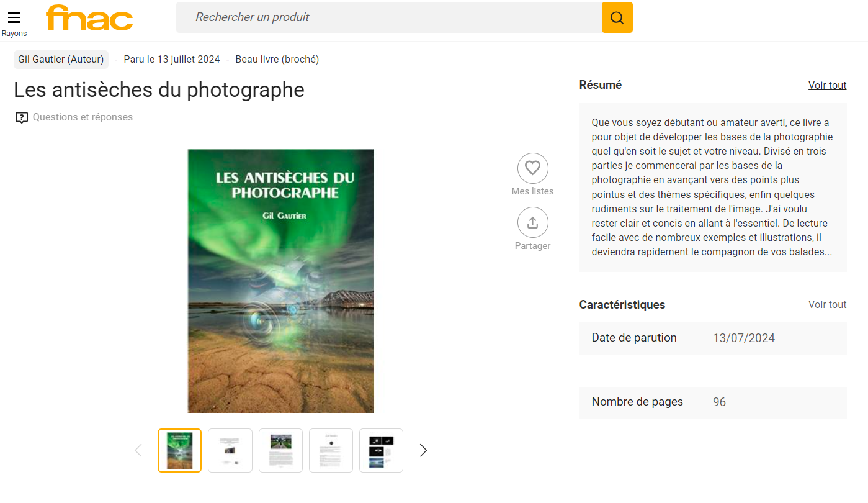Open author Gil Gautier (Auteur) link
This screenshot has height=503, width=868.
tap(61, 60)
